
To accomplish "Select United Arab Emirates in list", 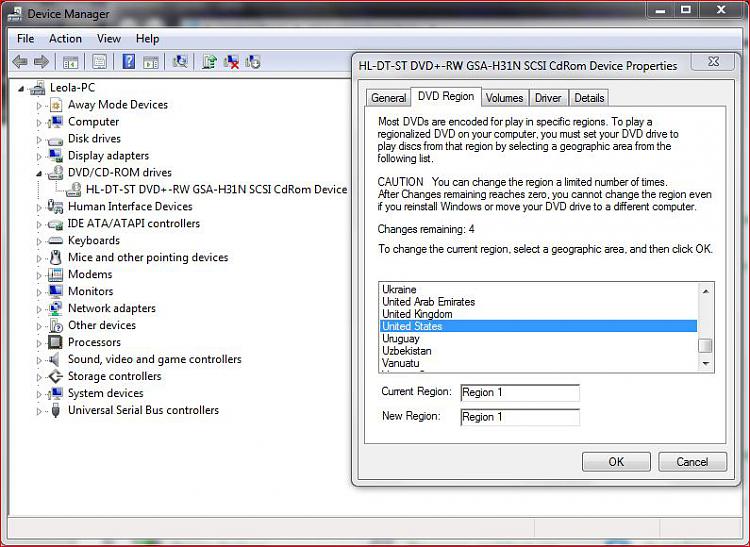I will [539, 302].
